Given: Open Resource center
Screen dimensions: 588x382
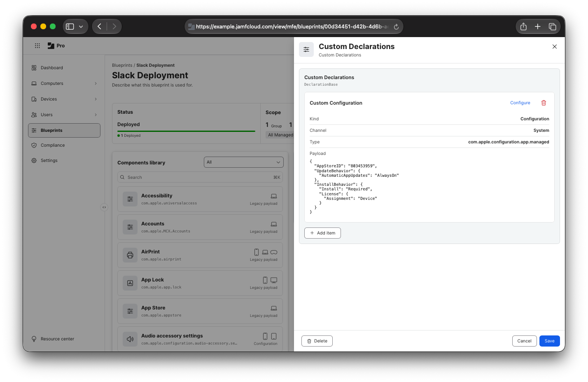Looking at the screenshot, I should pos(57,339).
